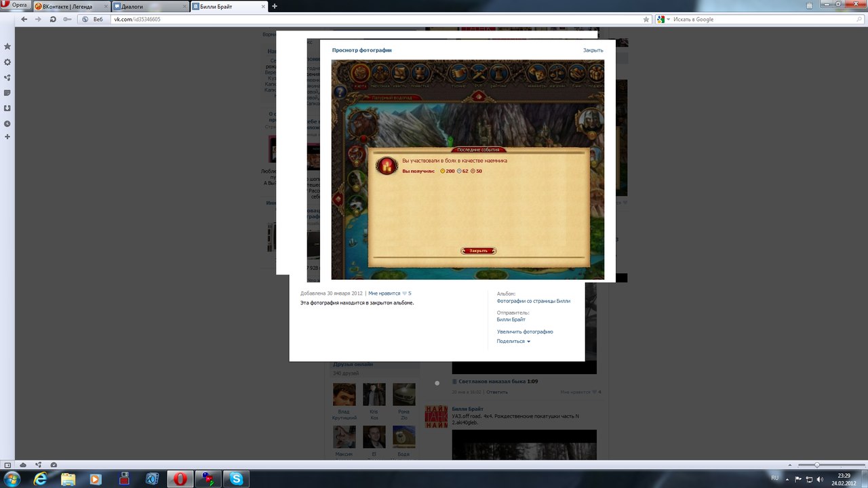
Task: Close the Билли Брайт tab
Action: tap(263, 6)
